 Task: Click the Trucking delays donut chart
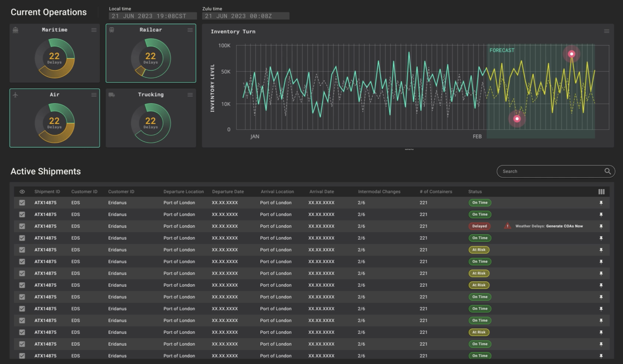pyautogui.click(x=151, y=123)
